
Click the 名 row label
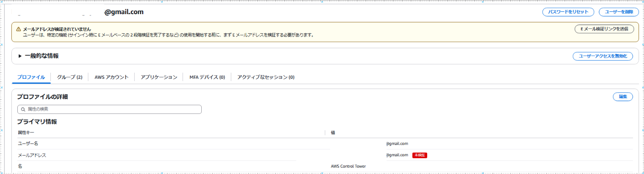pyautogui.click(x=20, y=166)
